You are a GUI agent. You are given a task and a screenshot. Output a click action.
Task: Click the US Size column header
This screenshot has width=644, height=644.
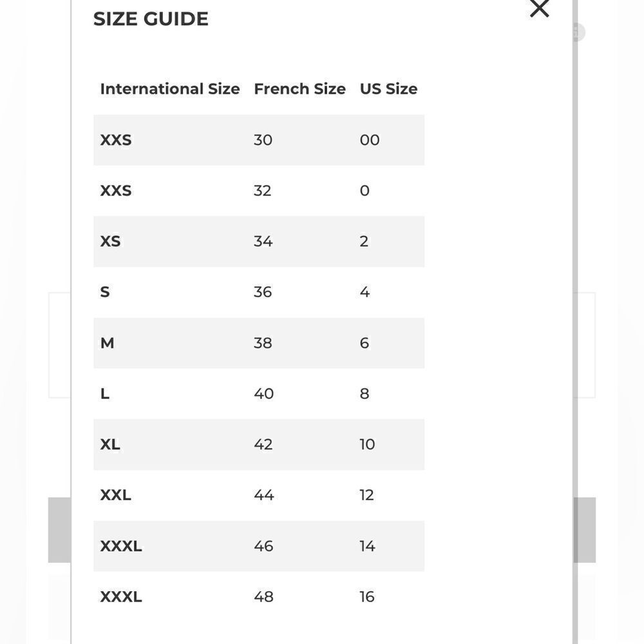[x=388, y=89]
